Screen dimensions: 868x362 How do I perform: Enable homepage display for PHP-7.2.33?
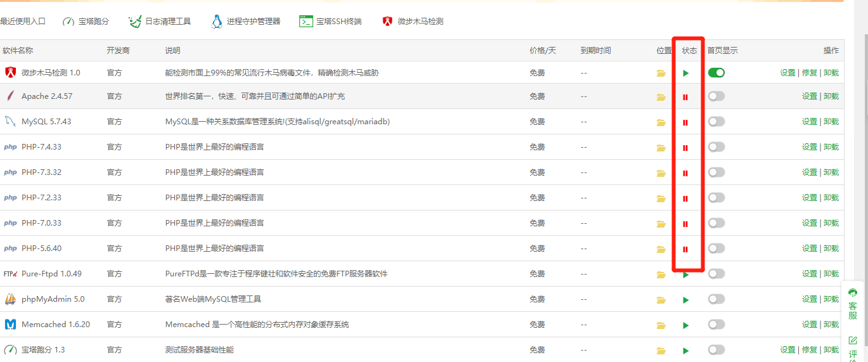point(716,198)
